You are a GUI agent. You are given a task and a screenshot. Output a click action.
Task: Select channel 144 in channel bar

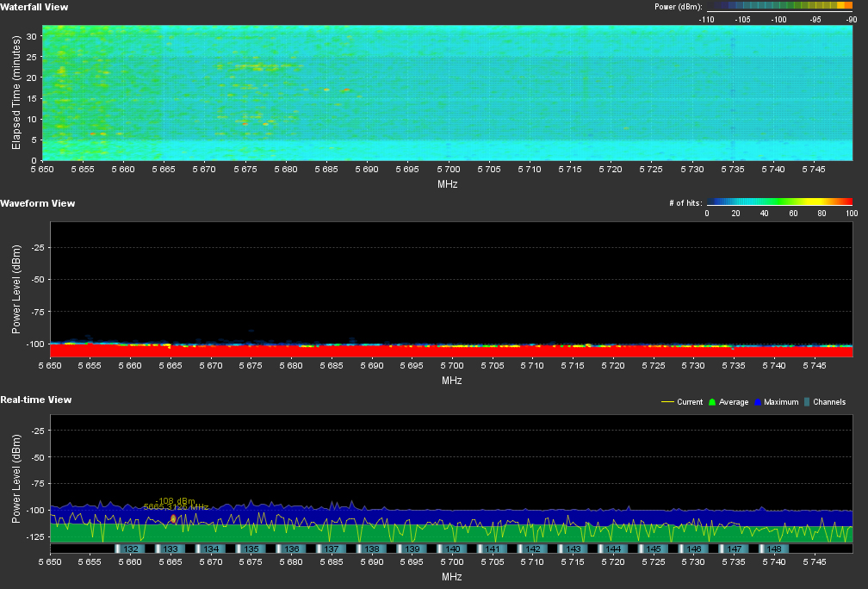(x=613, y=549)
